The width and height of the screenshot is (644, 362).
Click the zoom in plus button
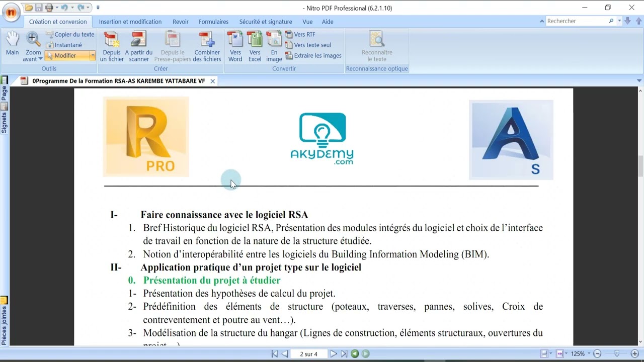[x=635, y=354]
